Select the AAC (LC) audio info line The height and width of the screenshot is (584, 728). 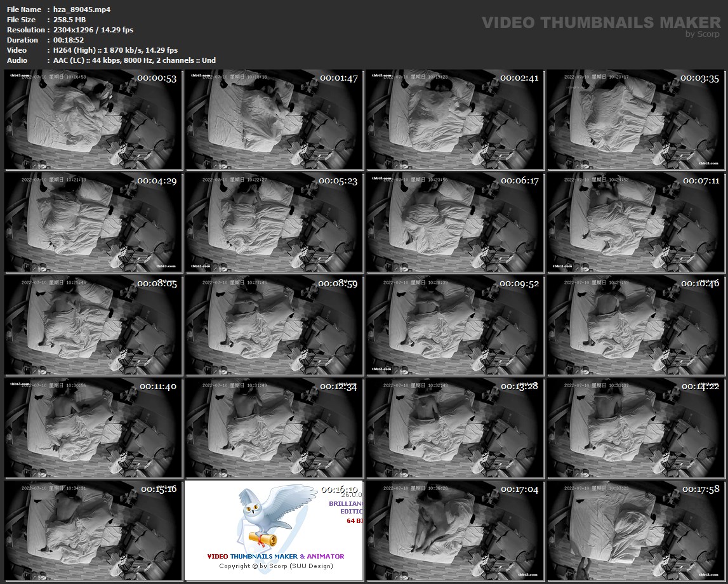pyautogui.click(x=134, y=61)
